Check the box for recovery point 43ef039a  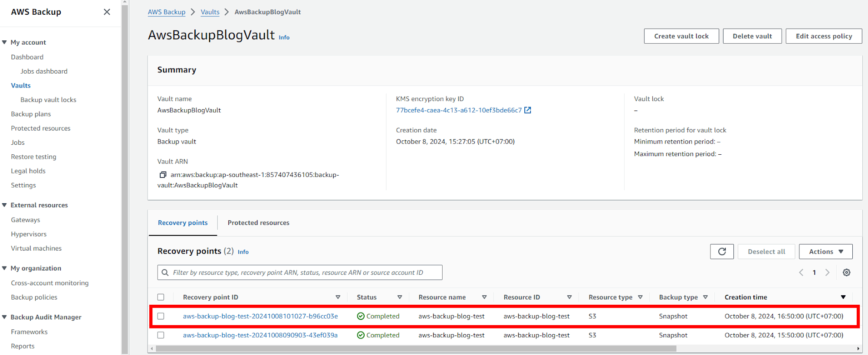click(161, 335)
